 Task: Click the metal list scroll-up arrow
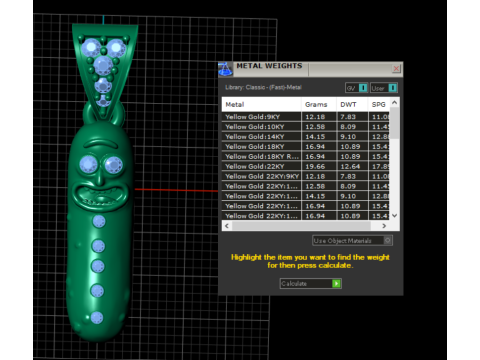(x=395, y=103)
